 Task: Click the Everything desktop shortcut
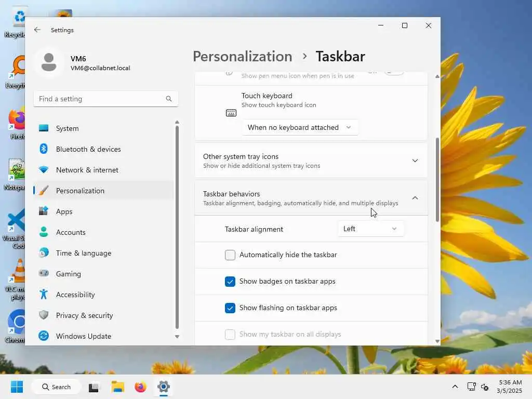[x=15, y=72]
